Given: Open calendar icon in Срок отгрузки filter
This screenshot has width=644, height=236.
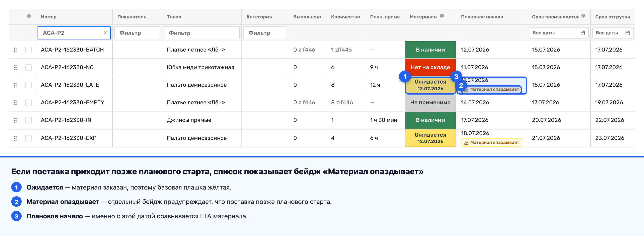Looking at the screenshot, I should (628, 33).
